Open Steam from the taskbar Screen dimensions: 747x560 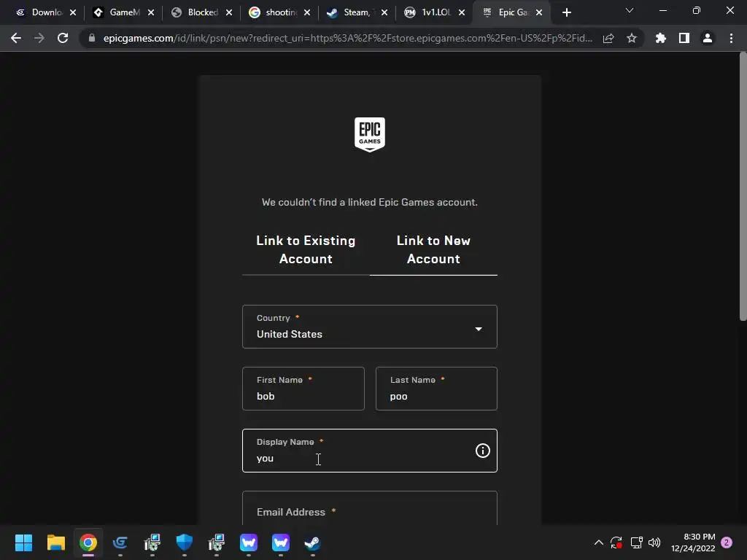point(312,542)
